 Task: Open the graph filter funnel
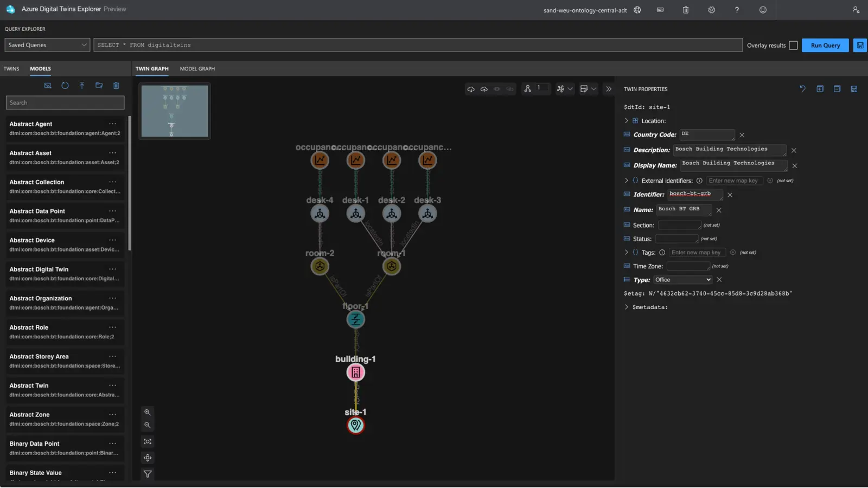tap(148, 474)
